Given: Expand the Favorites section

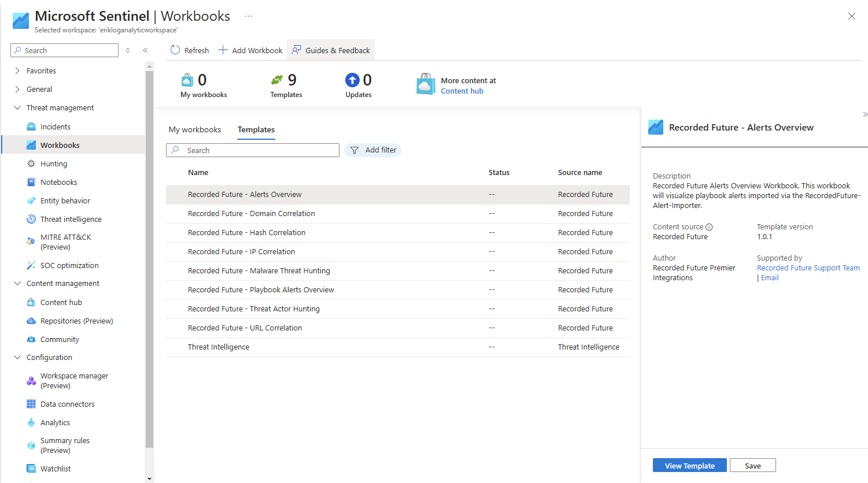Looking at the screenshot, I should 17,71.
